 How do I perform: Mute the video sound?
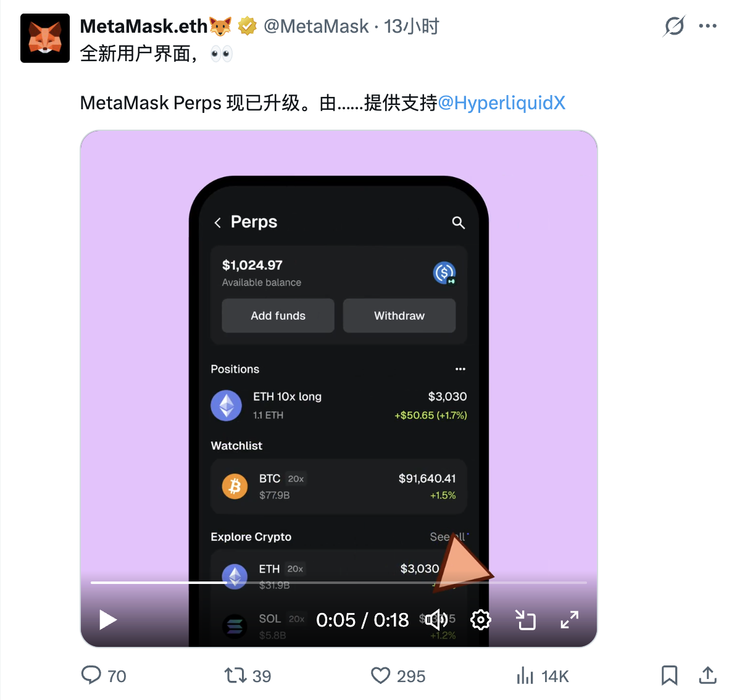[x=436, y=620]
